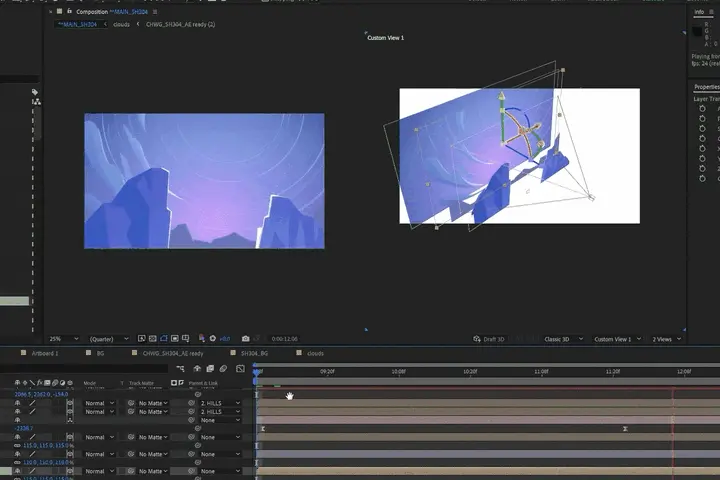Click the fx column header icon
The height and width of the screenshot is (480, 720).
(39, 383)
